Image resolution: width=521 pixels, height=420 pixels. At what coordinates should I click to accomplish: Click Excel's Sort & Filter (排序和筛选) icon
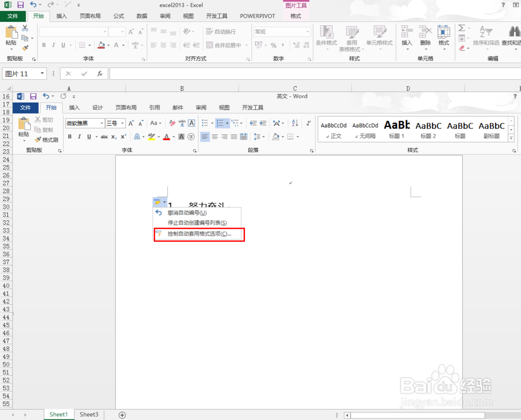tap(486, 32)
